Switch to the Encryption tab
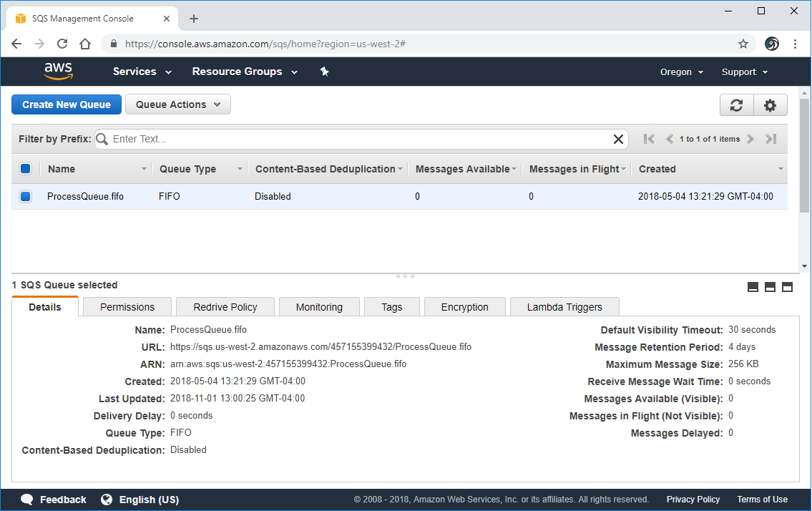Screen dimensions: 812x511 click(x=464, y=307)
